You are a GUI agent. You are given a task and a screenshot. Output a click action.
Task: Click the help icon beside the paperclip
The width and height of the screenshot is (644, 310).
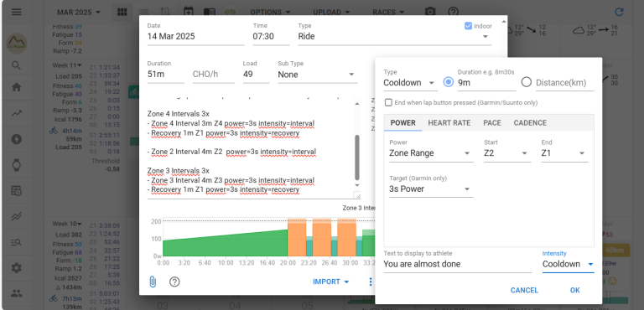coord(174,282)
